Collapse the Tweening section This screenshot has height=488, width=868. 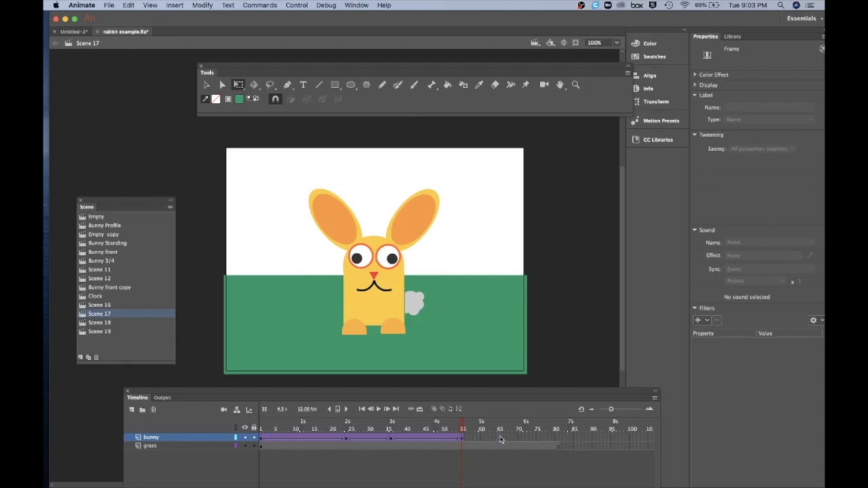pos(694,134)
